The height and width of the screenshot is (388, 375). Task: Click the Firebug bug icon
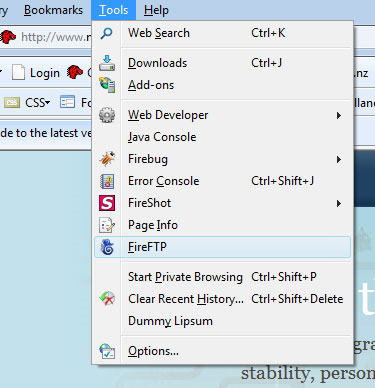click(107, 159)
